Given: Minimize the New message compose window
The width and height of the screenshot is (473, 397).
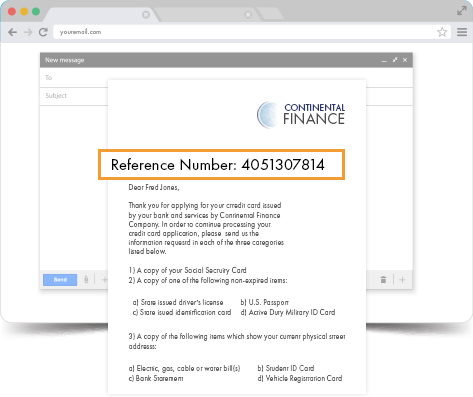Looking at the screenshot, I should coord(384,61).
